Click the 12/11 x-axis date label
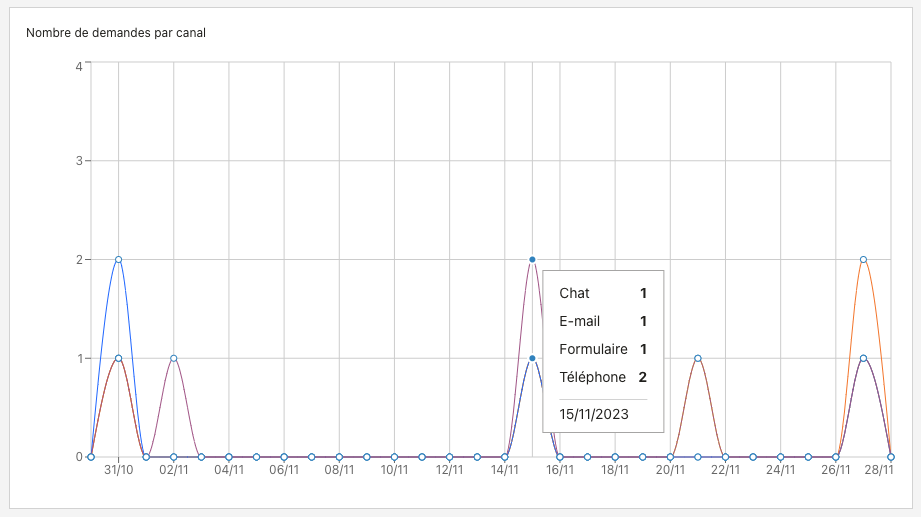Viewport: 921px width, 517px height. coord(450,469)
